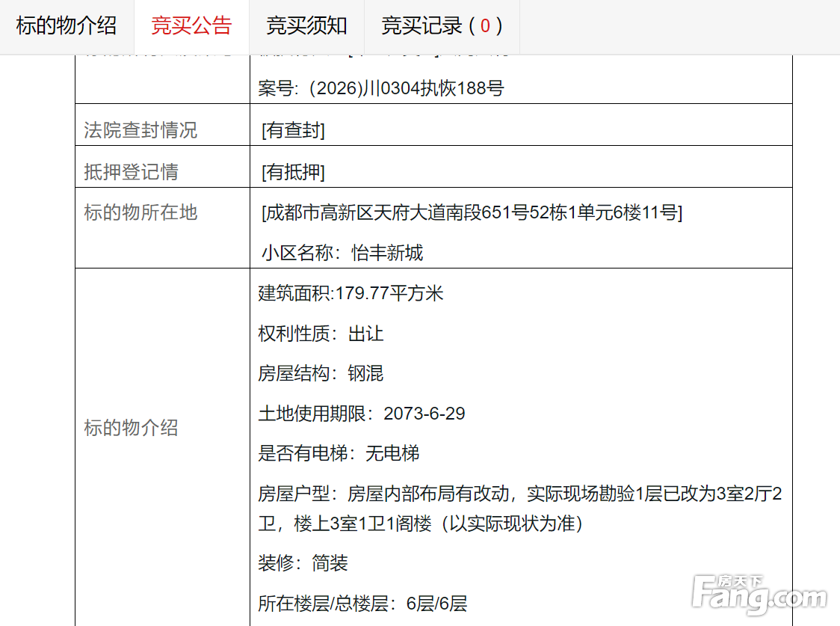The width and height of the screenshot is (840, 626).
Task: Click the 建筑面积 179.77平方米 line
Action: point(350,293)
